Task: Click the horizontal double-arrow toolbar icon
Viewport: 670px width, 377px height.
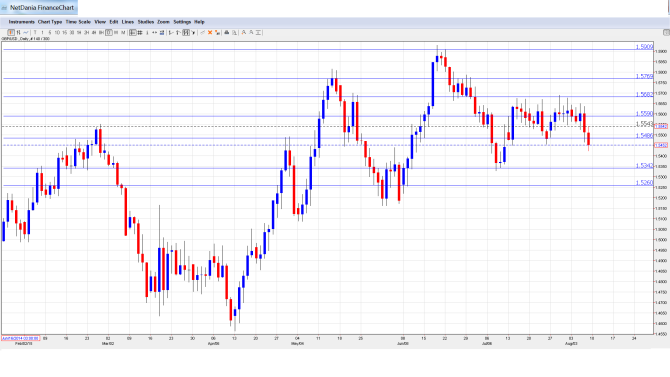Action: (x=154, y=32)
